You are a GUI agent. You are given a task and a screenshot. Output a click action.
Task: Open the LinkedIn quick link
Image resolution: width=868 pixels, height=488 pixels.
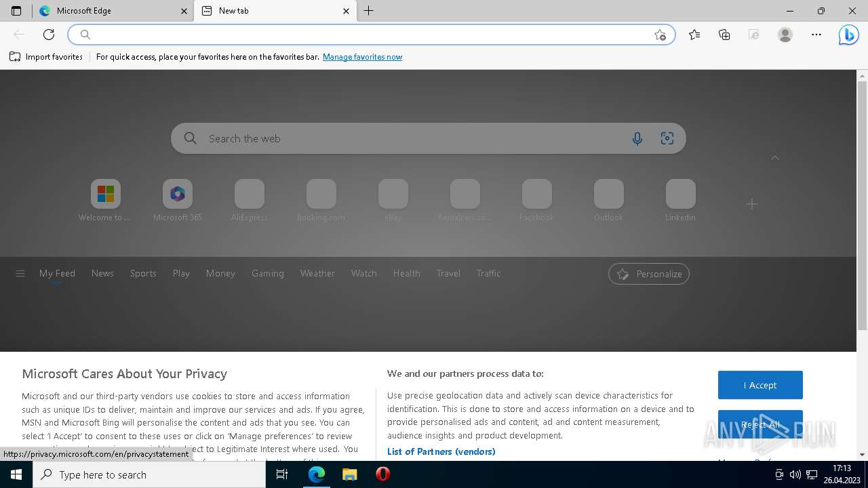click(x=680, y=201)
